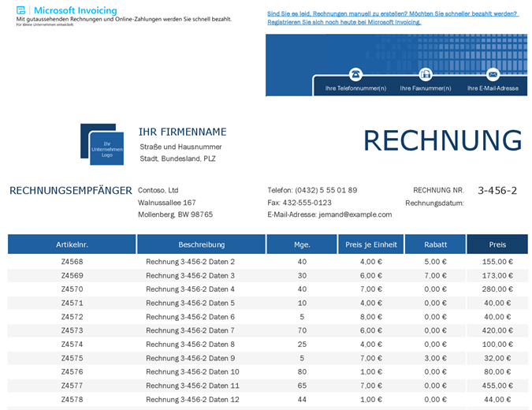Select article number Z4568
Image resolution: width=532 pixels, height=410 pixels.
point(72,262)
